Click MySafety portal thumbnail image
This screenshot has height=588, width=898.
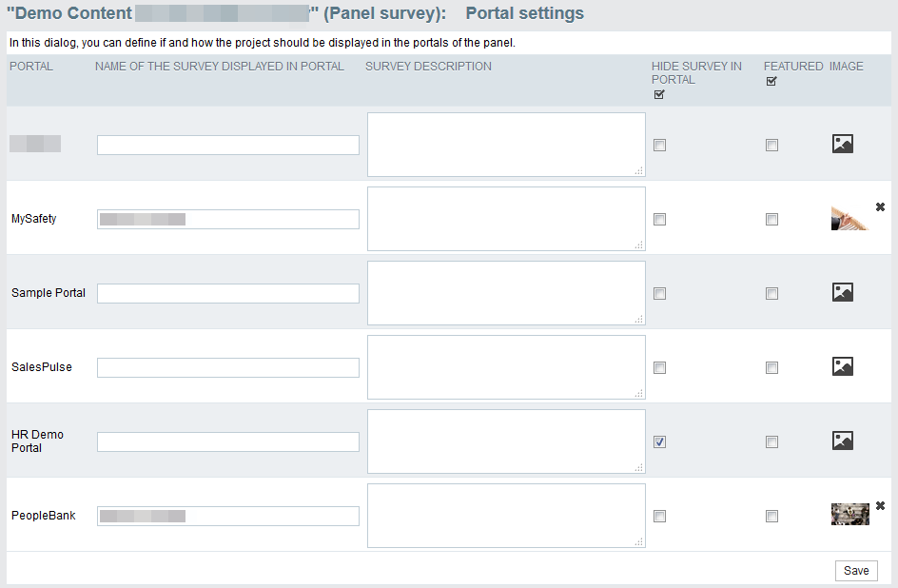coord(849,219)
